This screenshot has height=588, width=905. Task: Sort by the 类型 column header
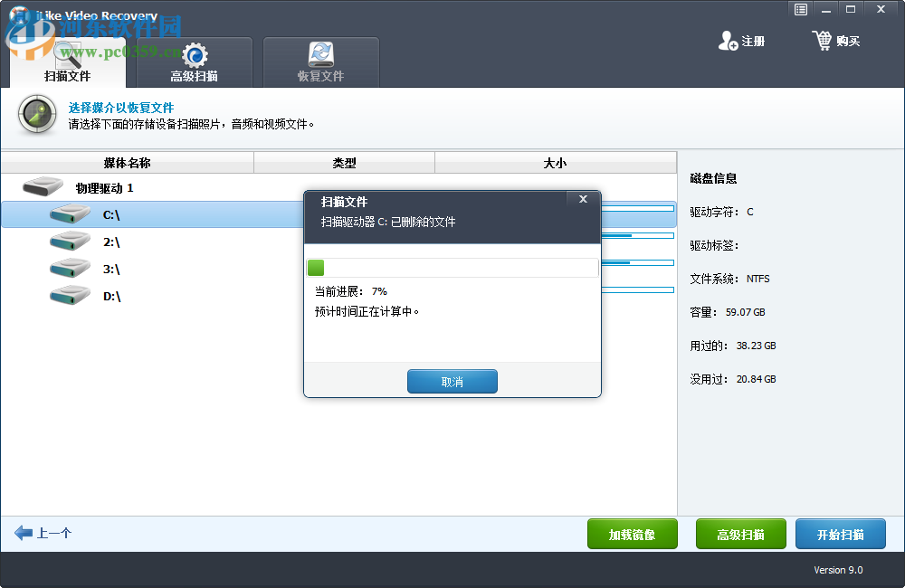coord(344,162)
